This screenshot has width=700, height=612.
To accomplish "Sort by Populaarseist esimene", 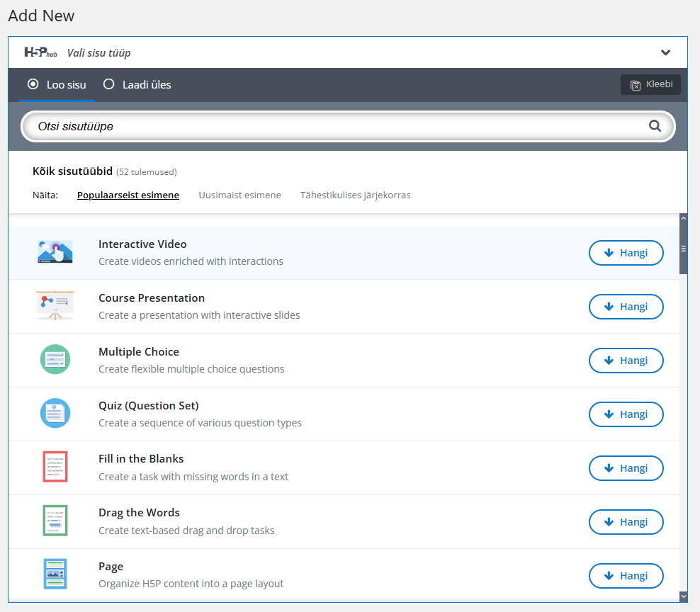I will (128, 195).
